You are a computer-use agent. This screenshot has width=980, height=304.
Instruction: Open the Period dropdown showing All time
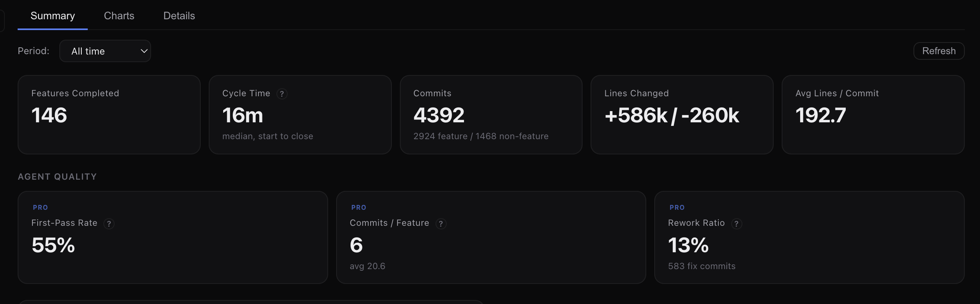click(x=105, y=51)
